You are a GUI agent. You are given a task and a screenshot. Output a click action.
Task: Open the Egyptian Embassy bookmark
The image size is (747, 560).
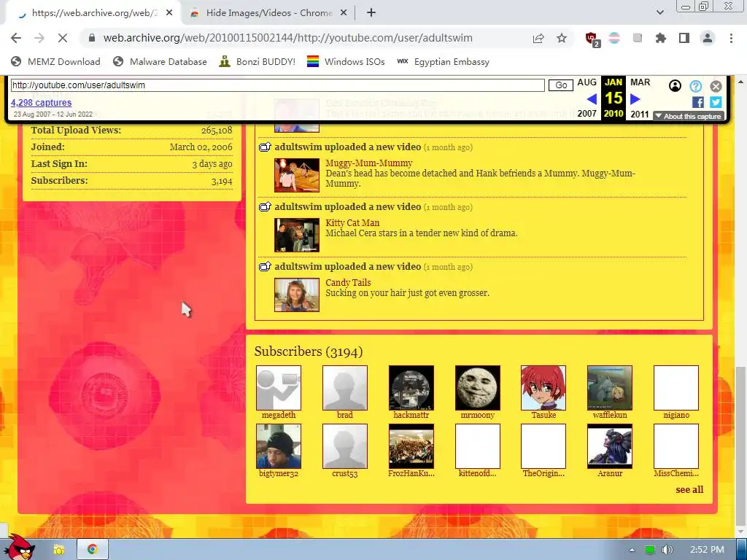(443, 61)
